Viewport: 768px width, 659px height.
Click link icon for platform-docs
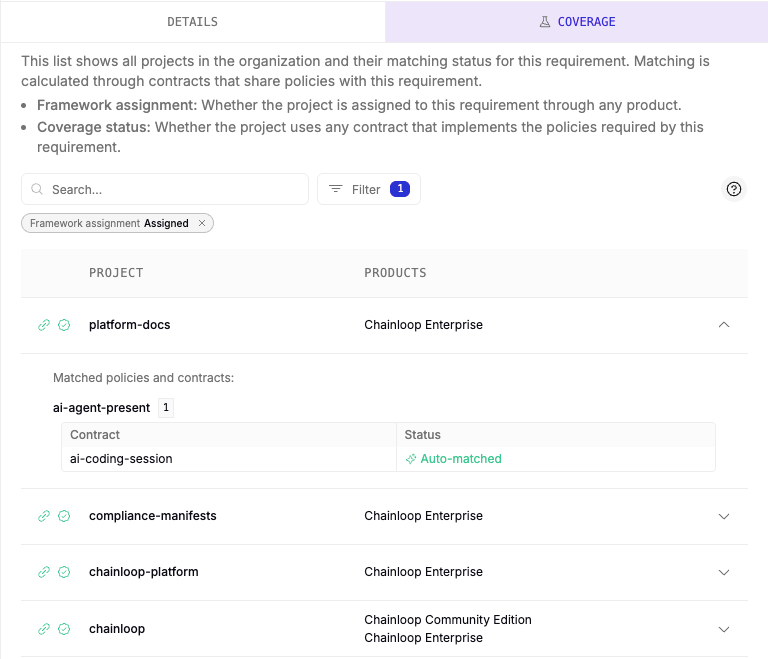44,325
